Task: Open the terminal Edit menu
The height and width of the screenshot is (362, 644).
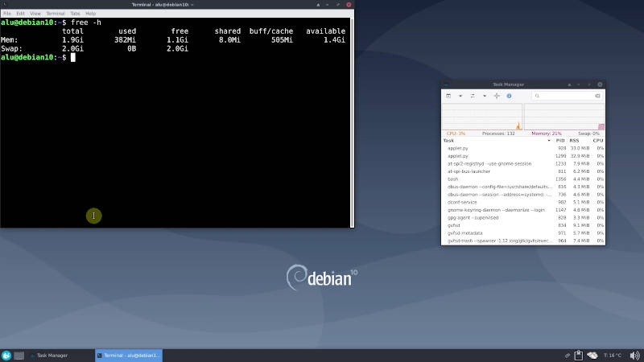Action: pyautogui.click(x=20, y=14)
